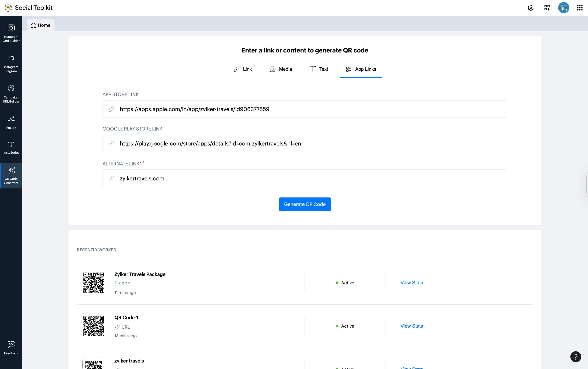Screen dimensions: 588x369
Task: Open settings gear in top bar
Action: pos(531,8)
